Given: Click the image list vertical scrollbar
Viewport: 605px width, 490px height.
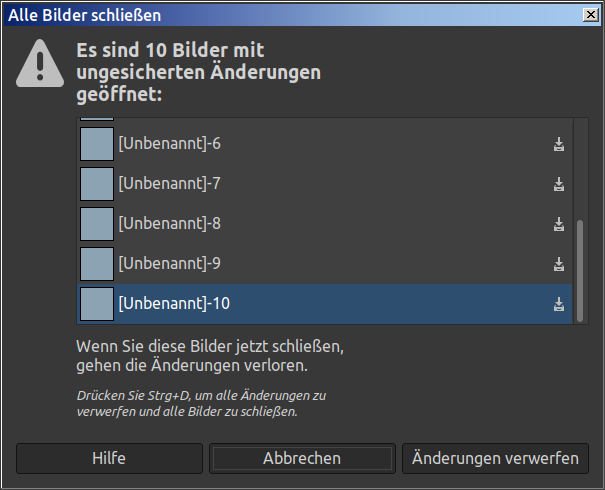Looking at the screenshot, I should click(x=580, y=268).
